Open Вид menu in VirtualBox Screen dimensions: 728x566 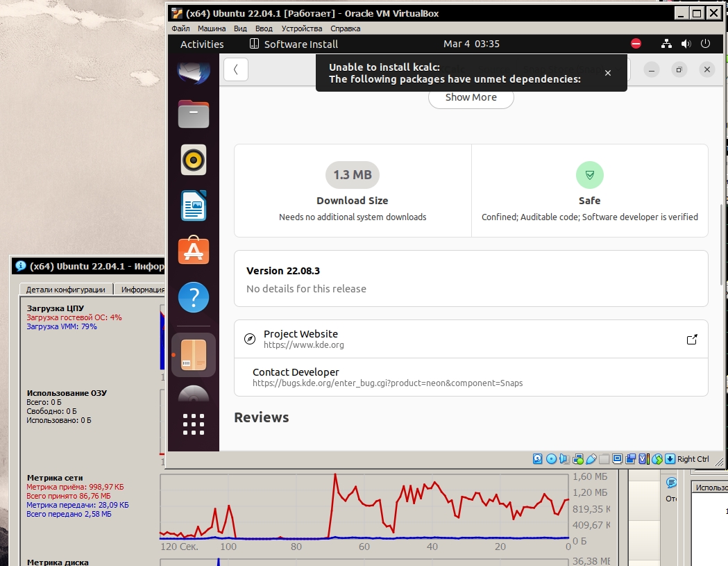(240, 28)
